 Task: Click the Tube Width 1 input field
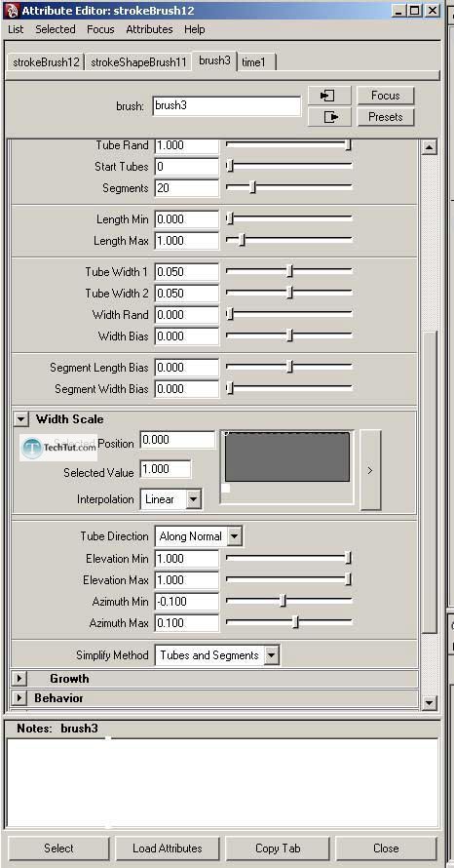point(187,272)
